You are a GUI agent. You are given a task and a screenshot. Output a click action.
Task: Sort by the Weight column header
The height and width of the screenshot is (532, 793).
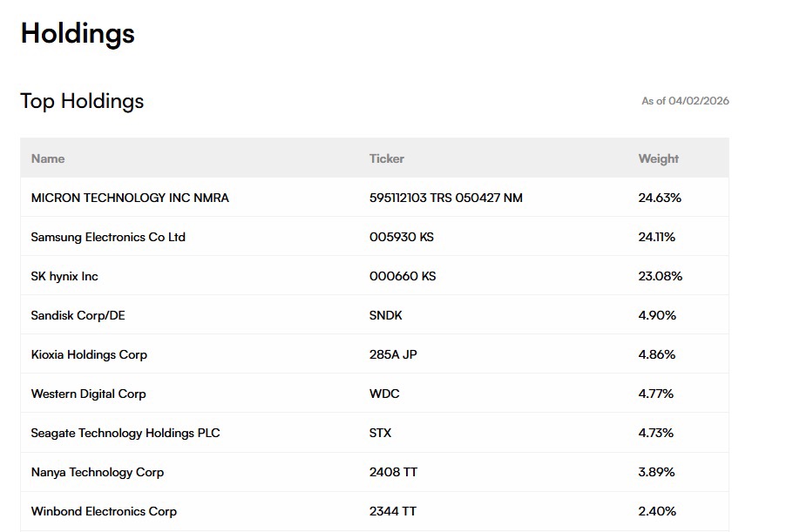coord(658,158)
